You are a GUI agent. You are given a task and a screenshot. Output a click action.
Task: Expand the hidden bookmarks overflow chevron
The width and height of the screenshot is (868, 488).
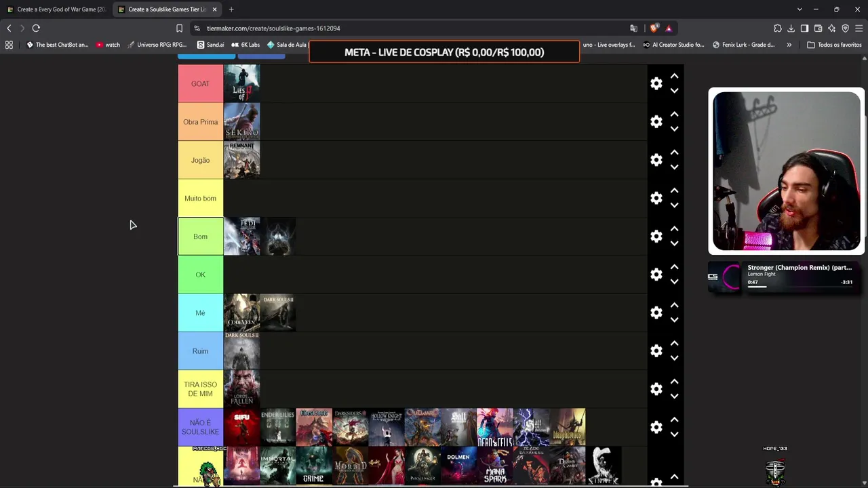pyautogui.click(x=789, y=45)
